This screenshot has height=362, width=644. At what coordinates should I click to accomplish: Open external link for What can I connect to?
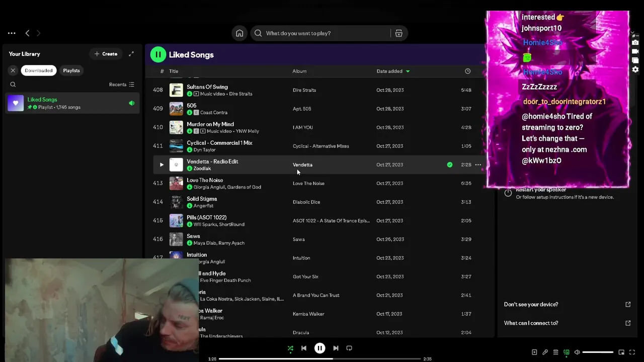(x=628, y=323)
